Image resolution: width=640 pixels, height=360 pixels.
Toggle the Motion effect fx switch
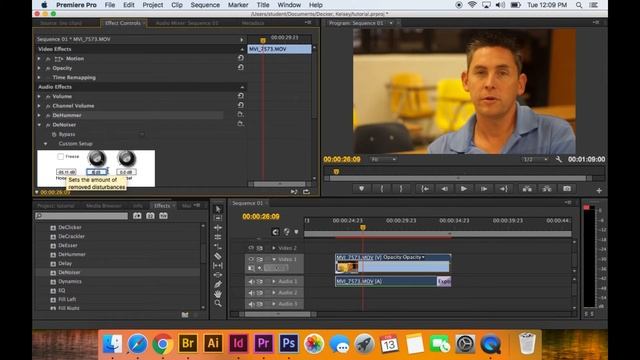click(x=48, y=59)
